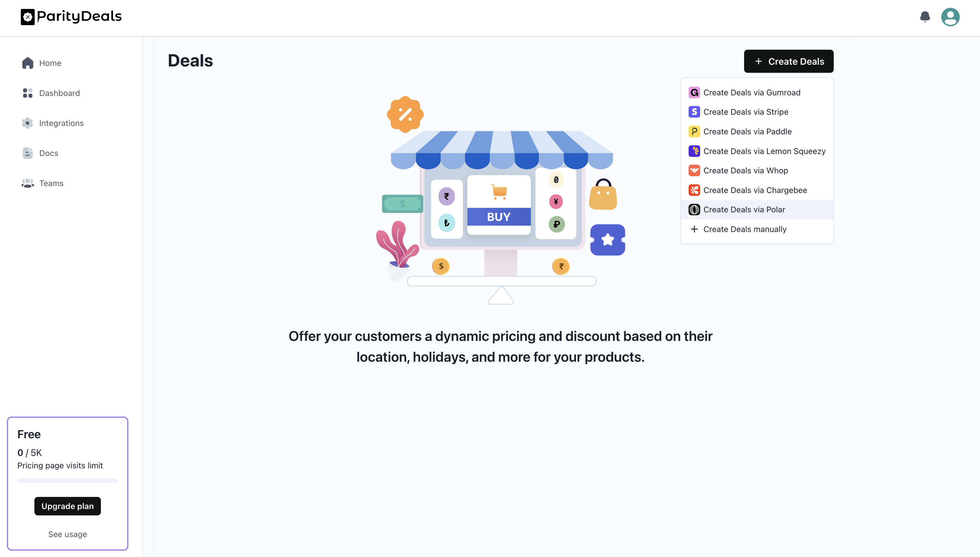Open the user profile avatar
Image resolution: width=980 pixels, height=557 pixels.
click(x=950, y=17)
